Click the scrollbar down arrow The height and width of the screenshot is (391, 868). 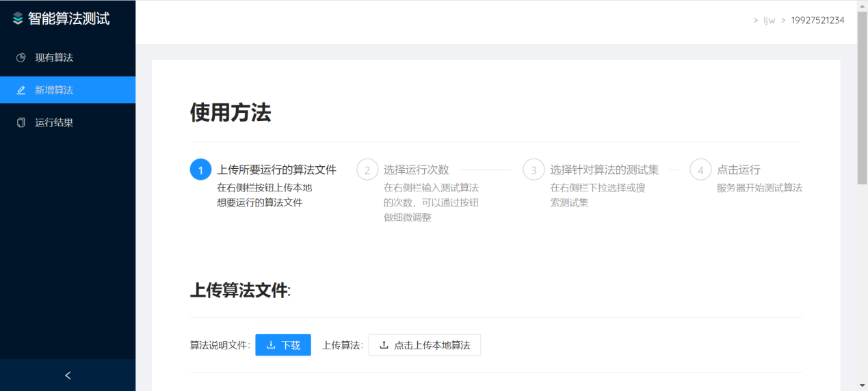point(862,386)
